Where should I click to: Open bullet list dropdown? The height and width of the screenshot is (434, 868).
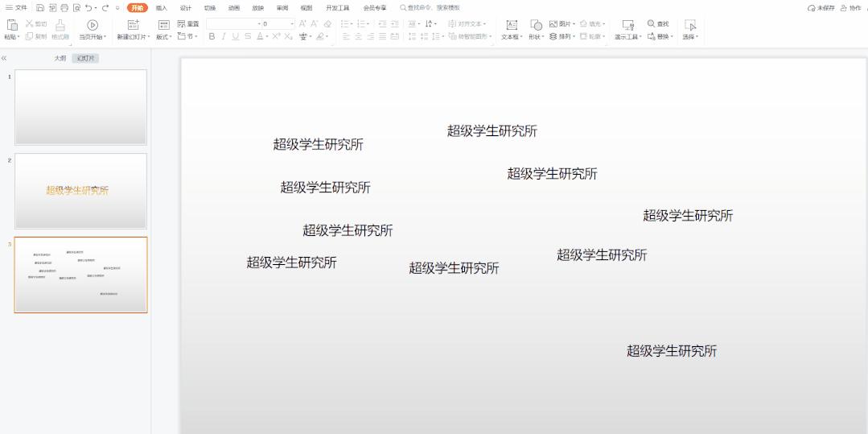point(352,24)
